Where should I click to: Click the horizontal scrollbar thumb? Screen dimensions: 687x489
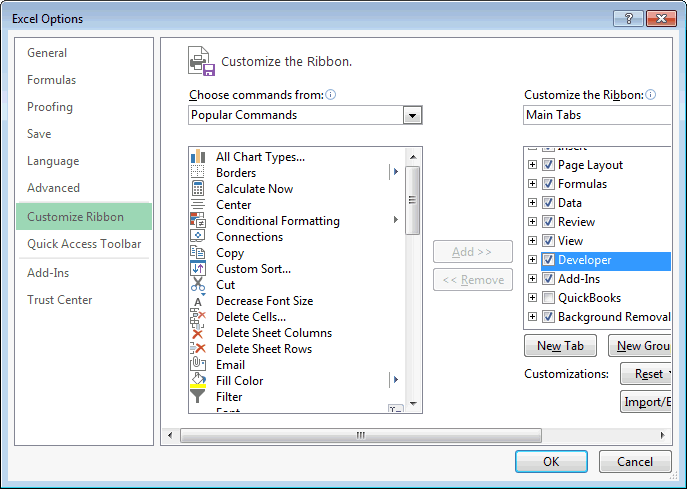pyautogui.click(x=361, y=435)
